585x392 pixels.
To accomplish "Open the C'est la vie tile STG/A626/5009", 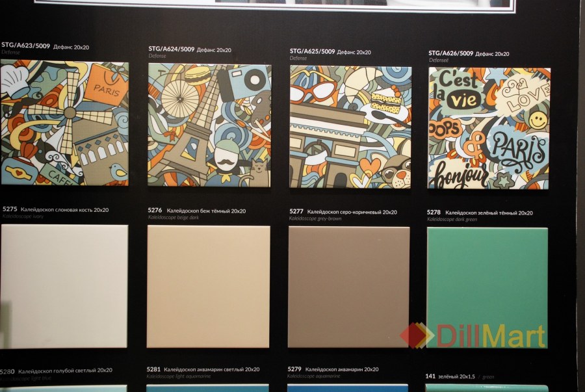I will [x=489, y=128].
